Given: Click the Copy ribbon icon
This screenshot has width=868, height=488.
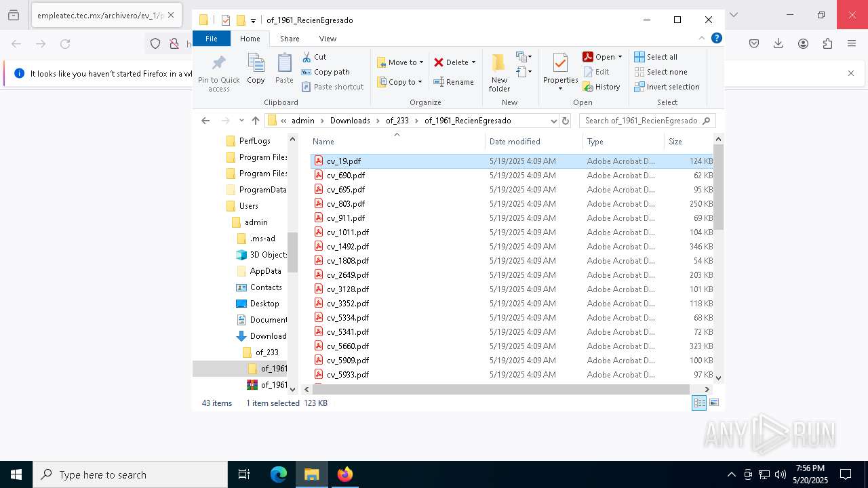Looking at the screenshot, I should click(x=256, y=63).
